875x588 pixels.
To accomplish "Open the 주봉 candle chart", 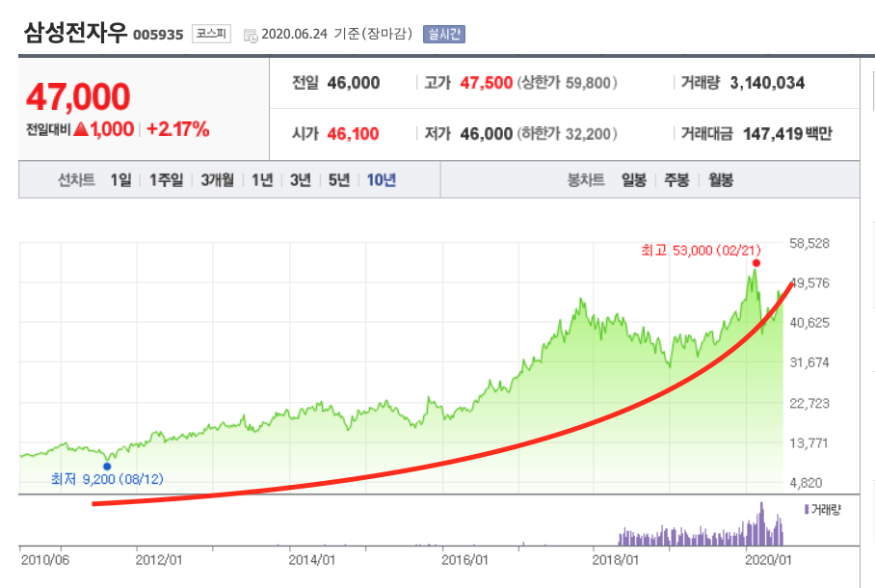I will tap(676, 180).
